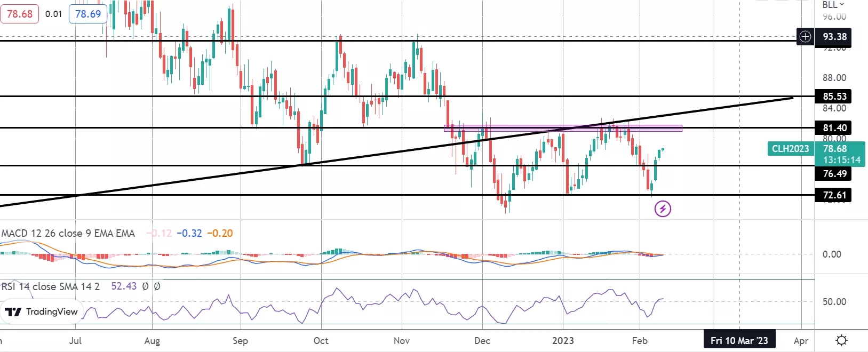The image size is (868, 352).
Task: Select the 72.61 horizontal line label
Action: (834, 195)
